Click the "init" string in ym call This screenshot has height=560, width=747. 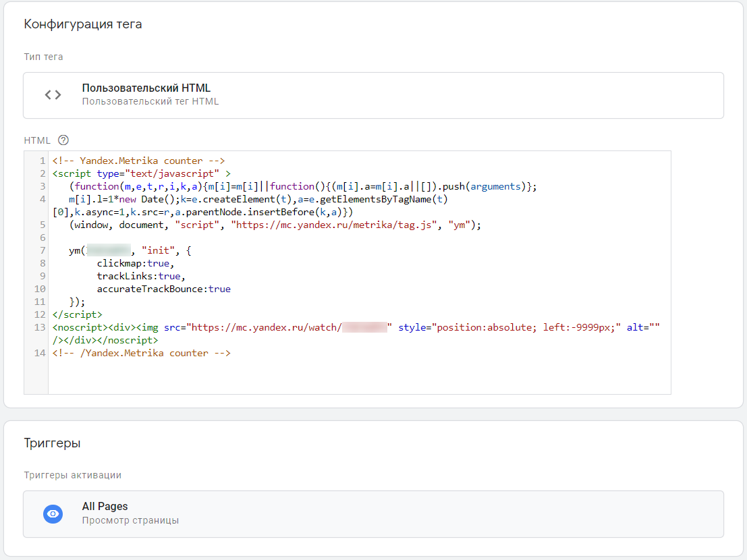pyautogui.click(x=158, y=250)
